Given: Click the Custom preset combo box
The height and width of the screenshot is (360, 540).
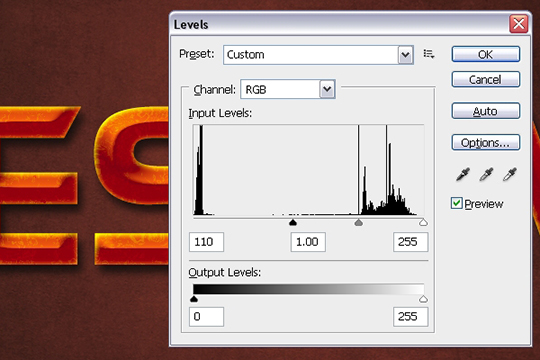Looking at the screenshot, I should (x=318, y=55).
